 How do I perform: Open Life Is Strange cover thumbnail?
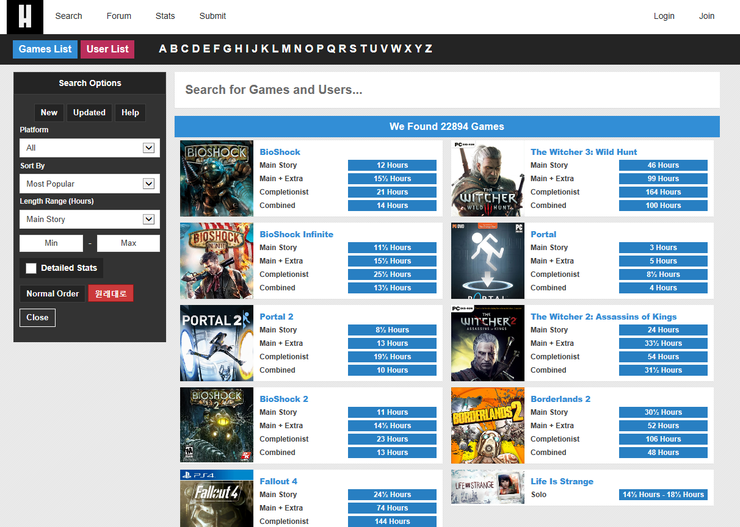coord(488,487)
